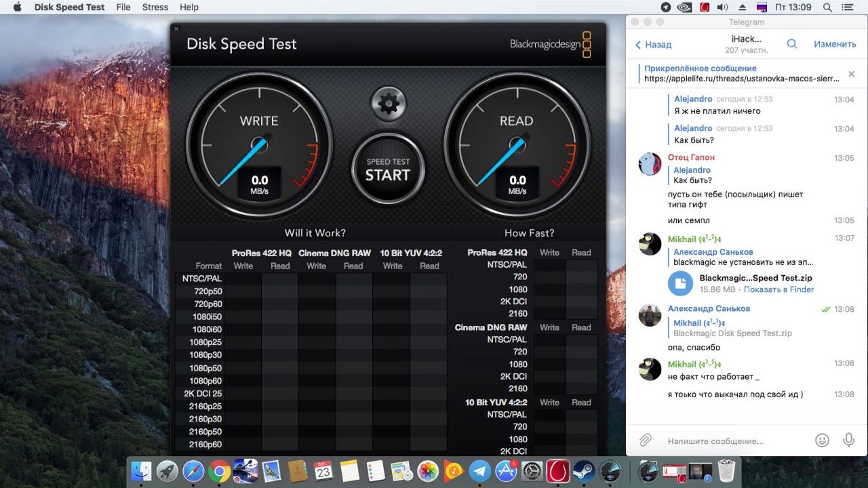Click the eject icon in menu bar
This screenshot has width=868, height=488.
[742, 7]
